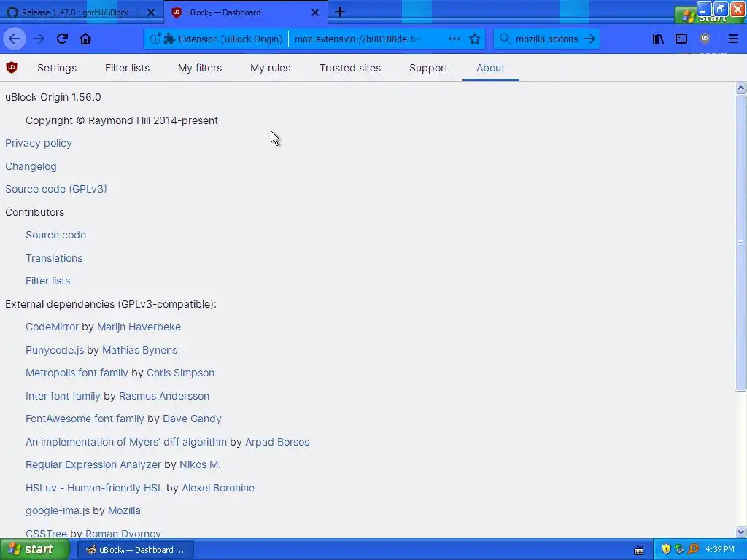Open the on-screen keyboard taskbar icon
The width and height of the screenshot is (747, 560).
(639, 550)
